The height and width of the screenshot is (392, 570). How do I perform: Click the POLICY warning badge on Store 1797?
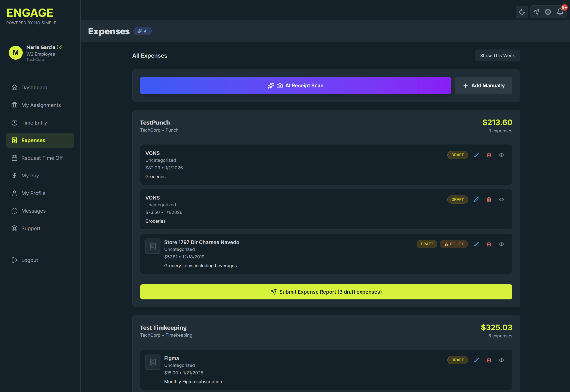(x=454, y=244)
